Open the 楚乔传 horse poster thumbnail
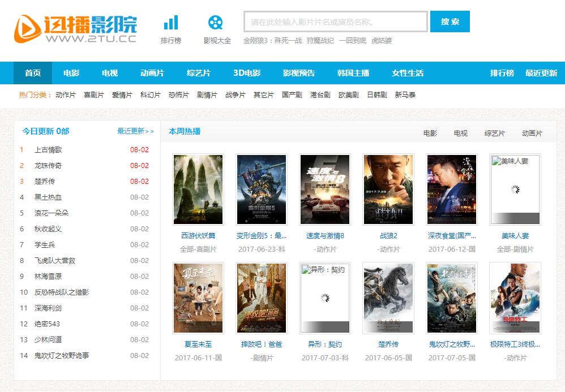This screenshot has width=565, height=392. point(388,298)
